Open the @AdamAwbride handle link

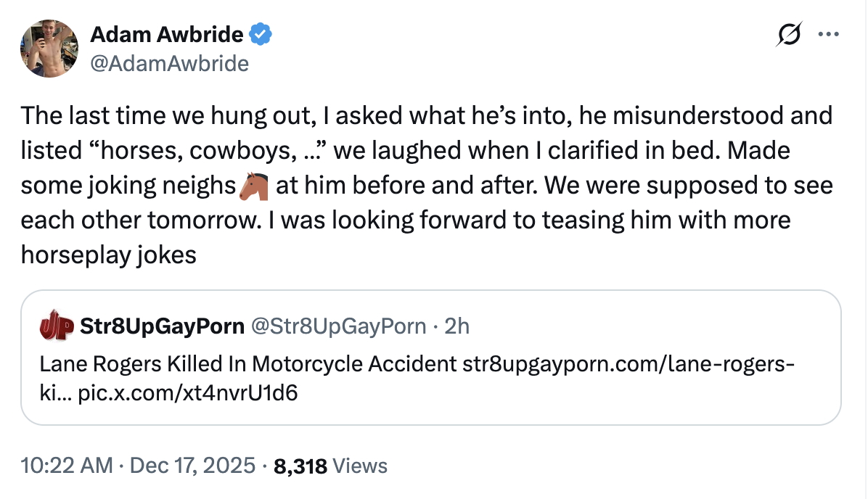point(169,64)
